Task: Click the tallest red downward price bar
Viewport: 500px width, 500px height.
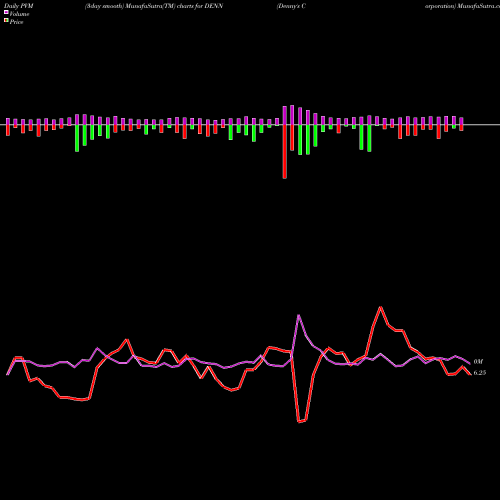Action: pos(285,152)
